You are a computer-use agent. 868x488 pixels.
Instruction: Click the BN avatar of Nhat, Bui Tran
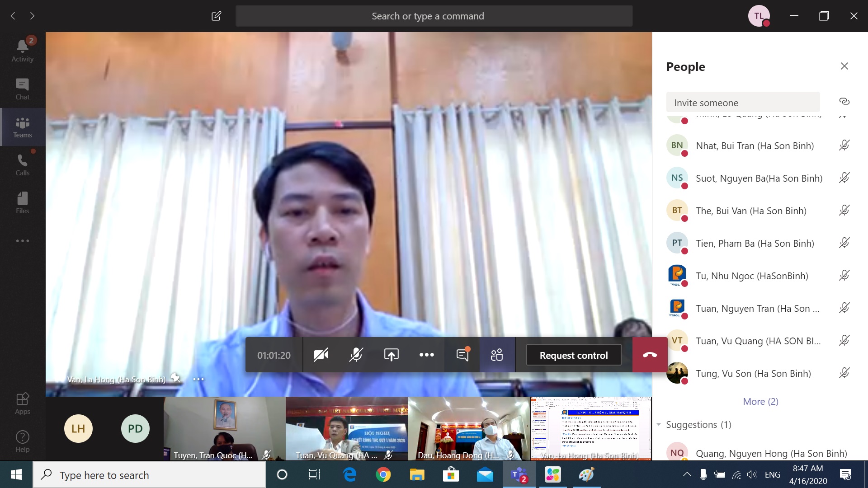pos(677,145)
